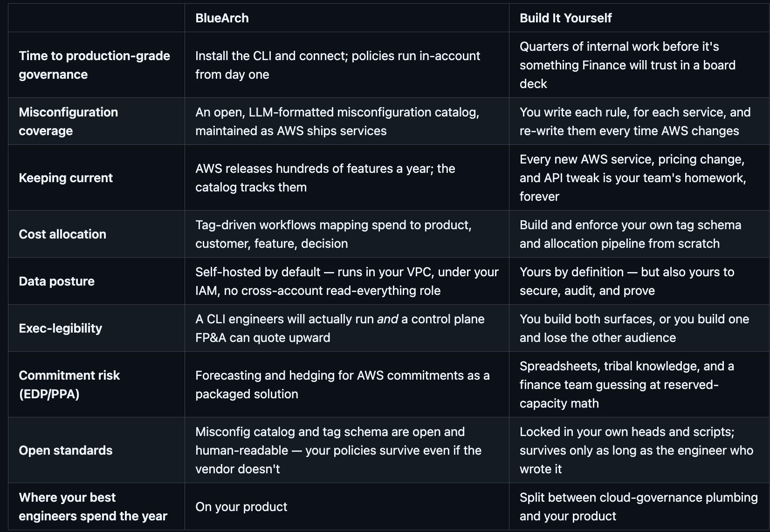Select the Time to production-grade governance row label
770x532 pixels.
[95, 65]
